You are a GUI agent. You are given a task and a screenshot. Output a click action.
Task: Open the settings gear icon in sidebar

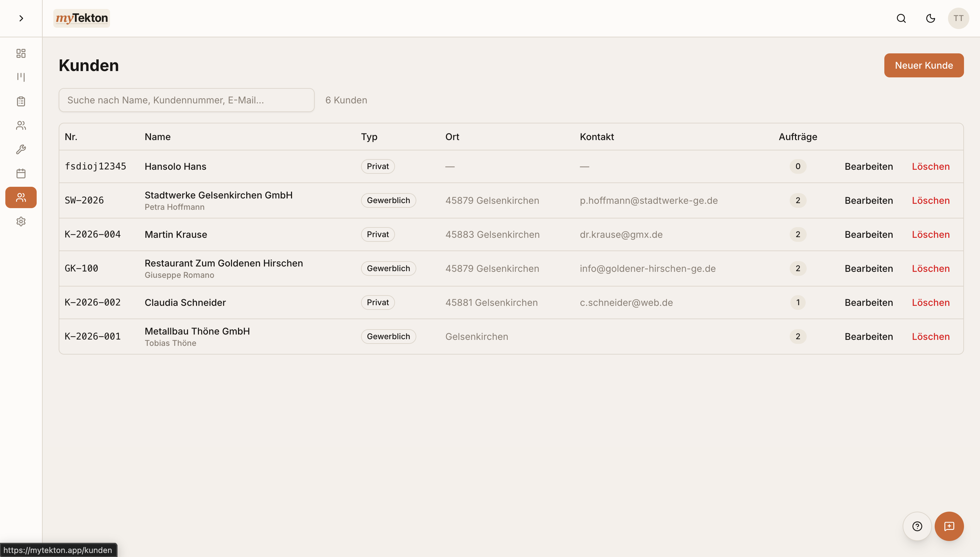[x=21, y=221]
